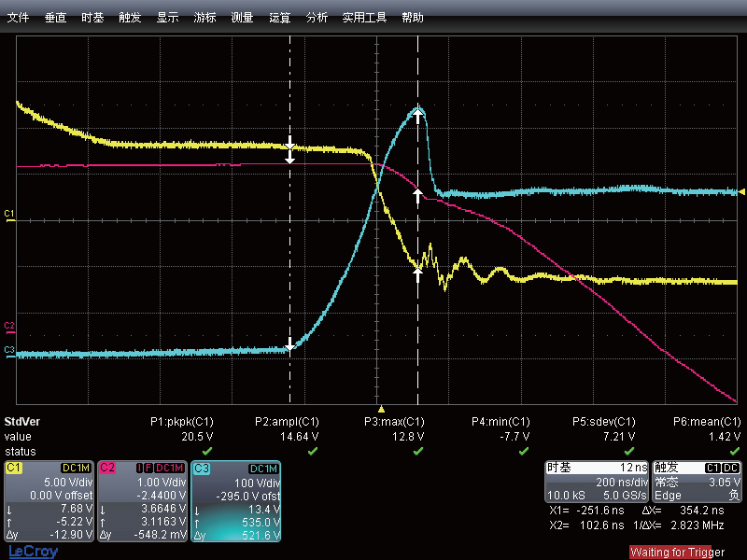Click the P3 status checkmark
Screen dimensions: 747x560
[417, 451]
